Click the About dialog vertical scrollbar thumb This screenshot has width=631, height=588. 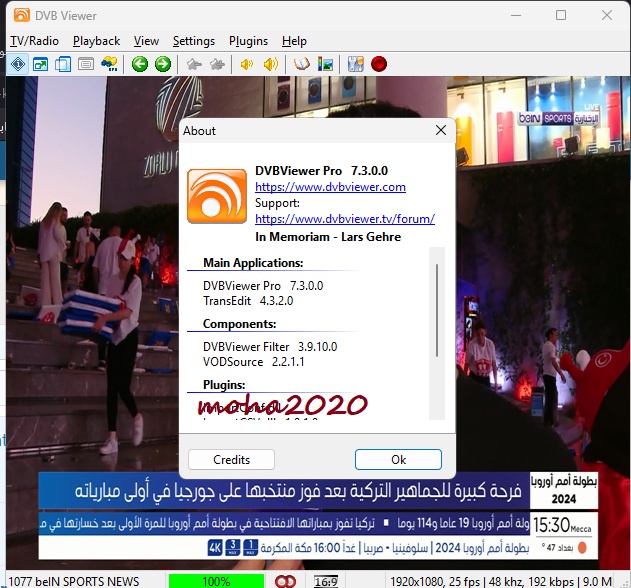tap(437, 310)
